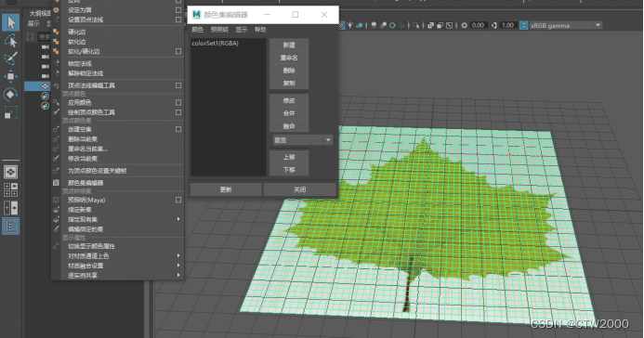Choose 硬化边 menu entry
The width and height of the screenshot is (644, 338).
pyautogui.click(x=77, y=32)
